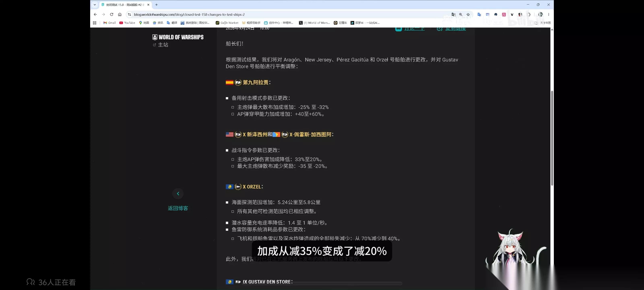Click the 返回博客 link
Image resolution: width=644 pixels, height=290 pixels.
[178, 208]
